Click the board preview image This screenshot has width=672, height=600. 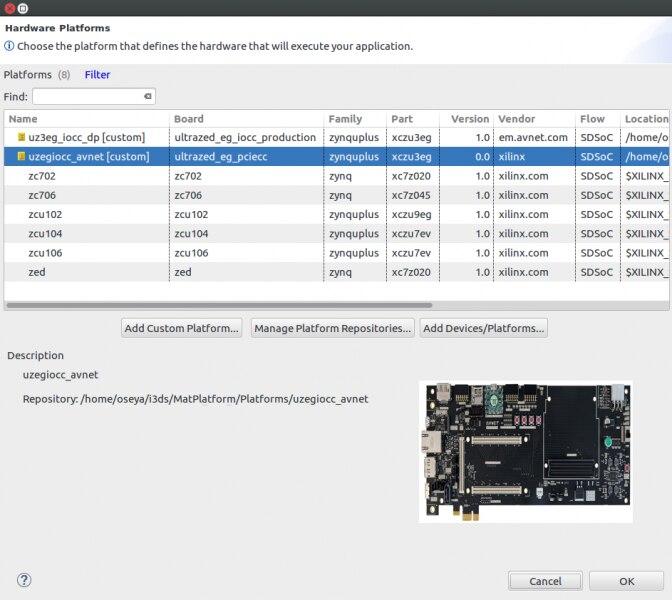(x=525, y=450)
